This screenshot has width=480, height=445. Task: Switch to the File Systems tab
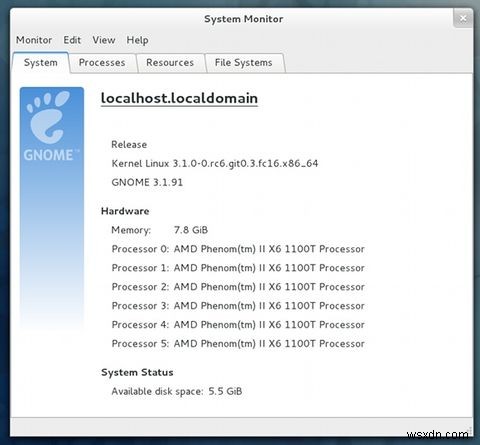(244, 63)
